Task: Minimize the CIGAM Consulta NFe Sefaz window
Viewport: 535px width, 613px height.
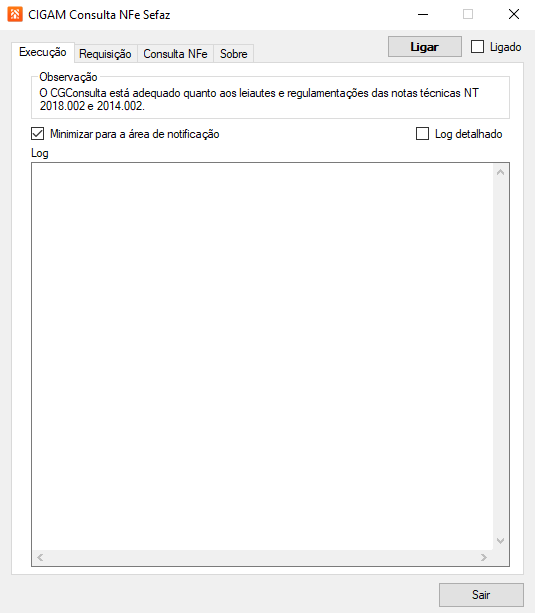Action: [x=423, y=14]
